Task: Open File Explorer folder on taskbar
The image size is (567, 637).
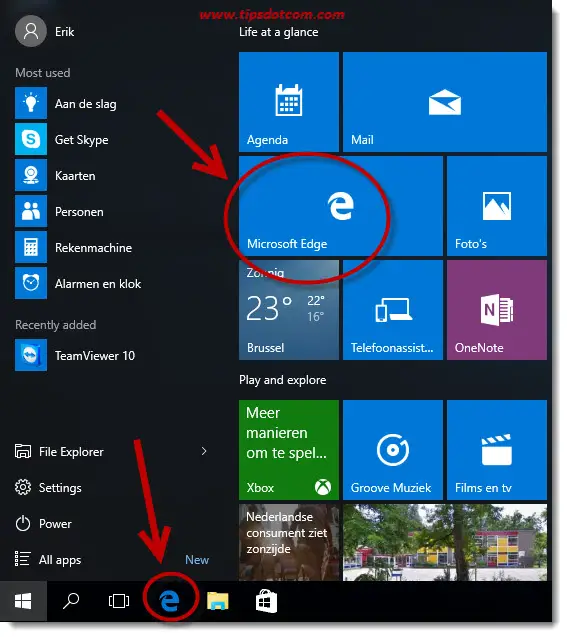Action: tap(218, 601)
